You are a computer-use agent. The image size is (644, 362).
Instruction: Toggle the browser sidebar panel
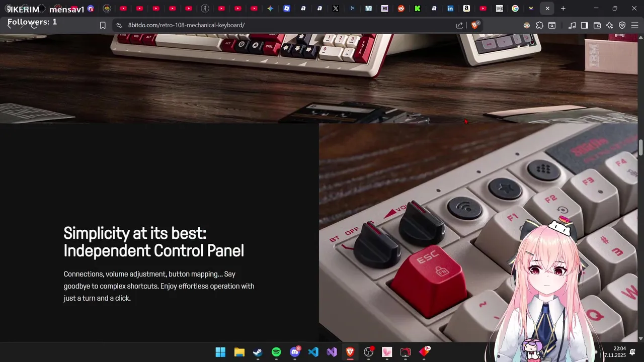click(584, 25)
